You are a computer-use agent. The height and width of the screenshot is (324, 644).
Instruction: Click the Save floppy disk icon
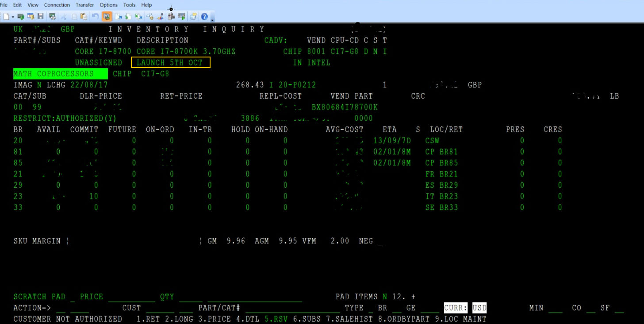(x=40, y=16)
